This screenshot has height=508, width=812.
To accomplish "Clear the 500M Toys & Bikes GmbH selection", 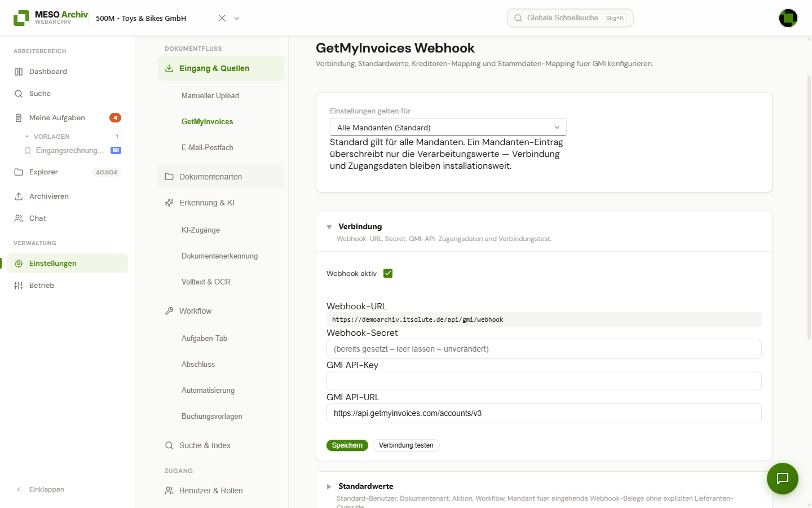I will [222, 18].
